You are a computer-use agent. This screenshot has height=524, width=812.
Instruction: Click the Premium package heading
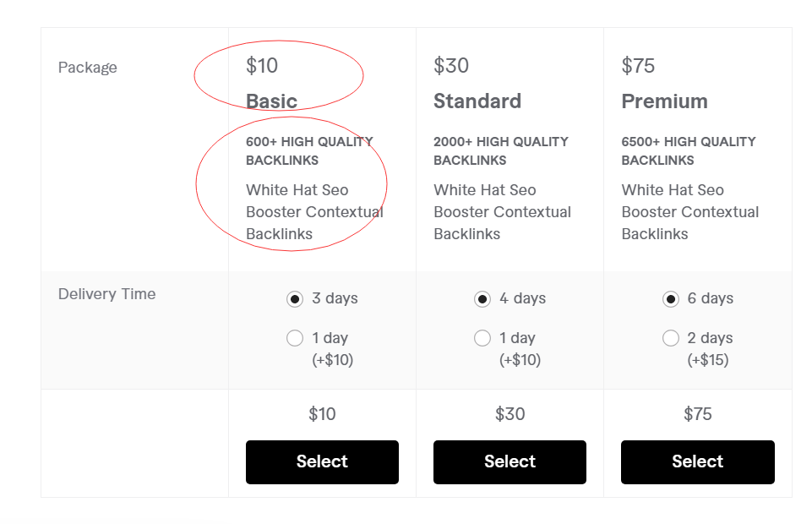click(664, 101)
